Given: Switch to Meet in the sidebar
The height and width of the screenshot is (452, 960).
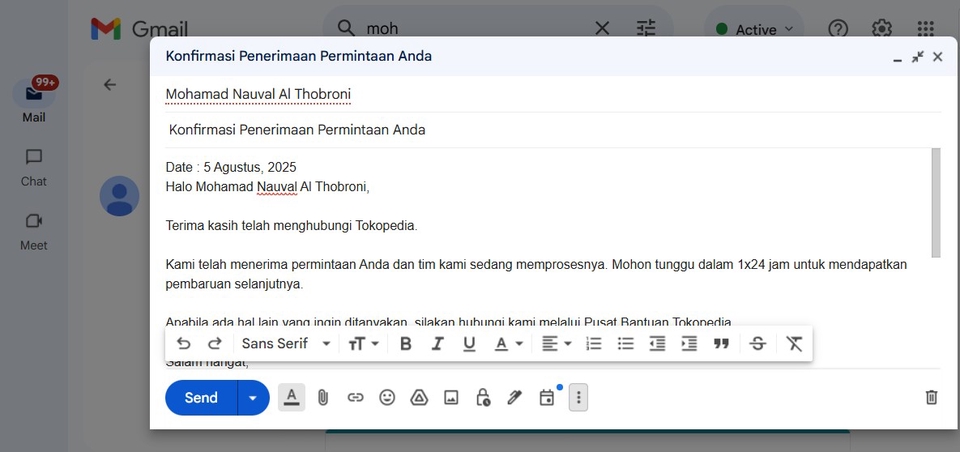Looking at the screenshot, I should tap(34, 231).
